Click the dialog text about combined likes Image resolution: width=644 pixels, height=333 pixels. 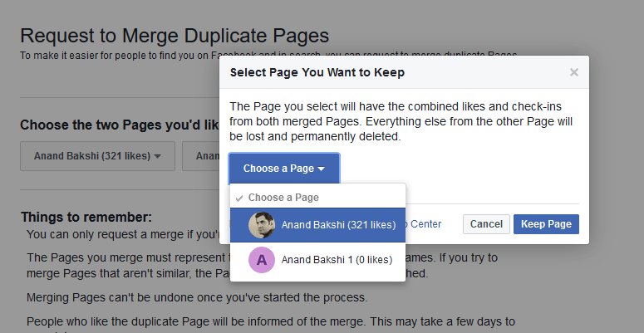pyautogui.click(x=401, y=121)
